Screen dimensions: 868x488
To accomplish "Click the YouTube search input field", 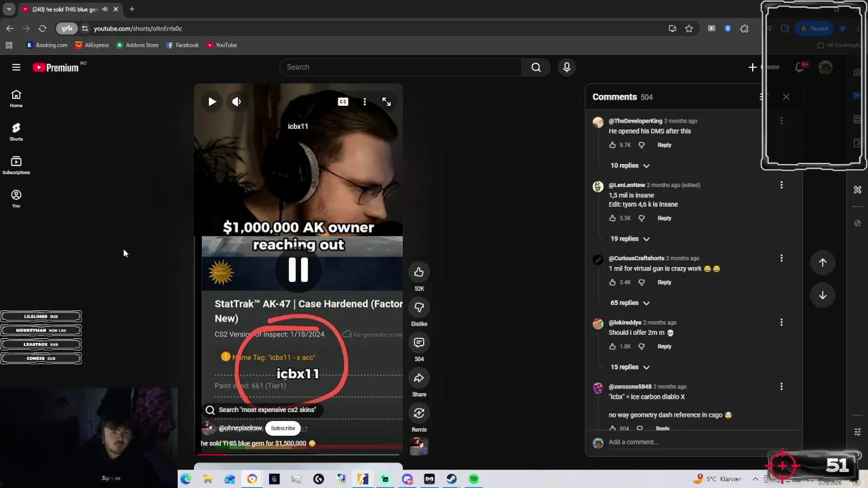I will coord(400,67).
